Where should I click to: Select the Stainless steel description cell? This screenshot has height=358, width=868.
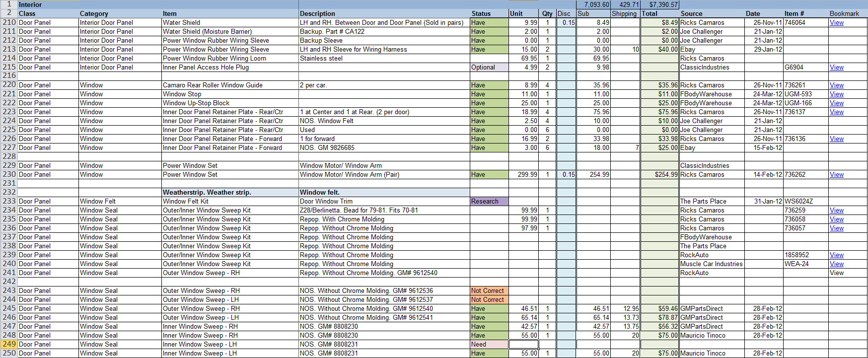(x=384, y=58)
